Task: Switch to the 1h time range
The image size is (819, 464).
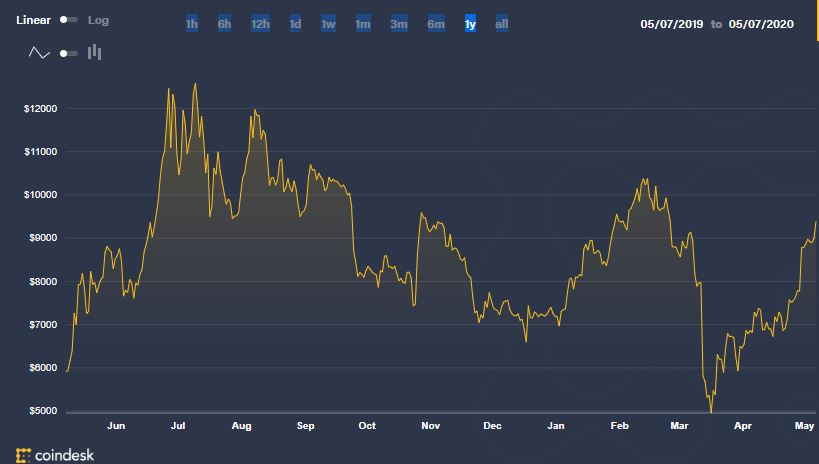Action: (x=192, y=24)
